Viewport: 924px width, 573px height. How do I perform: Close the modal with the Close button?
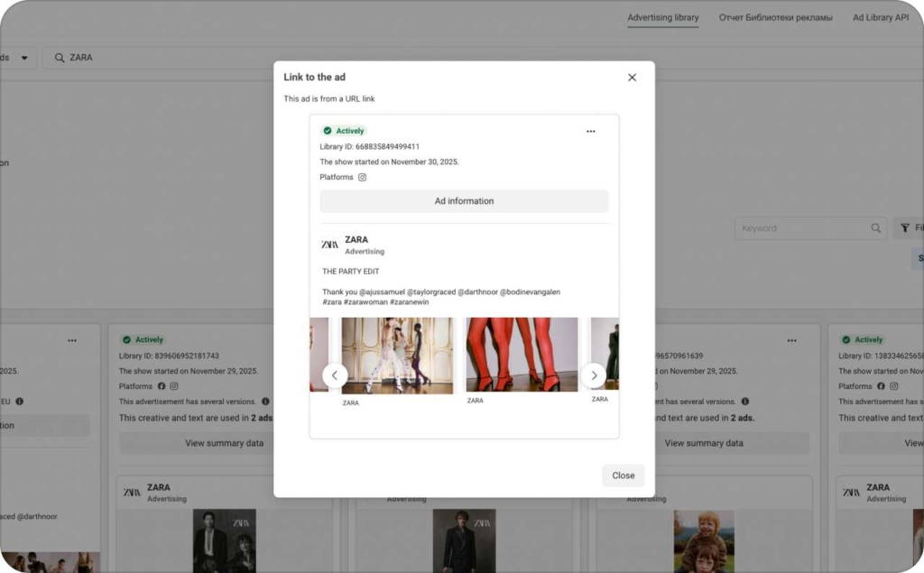(x=623, y=476)
